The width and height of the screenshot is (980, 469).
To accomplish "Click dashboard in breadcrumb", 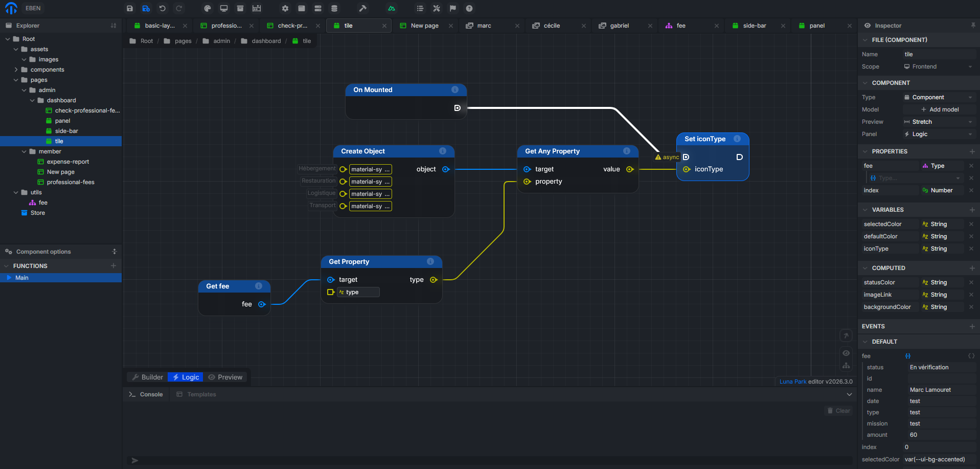I will coord(266,41).
